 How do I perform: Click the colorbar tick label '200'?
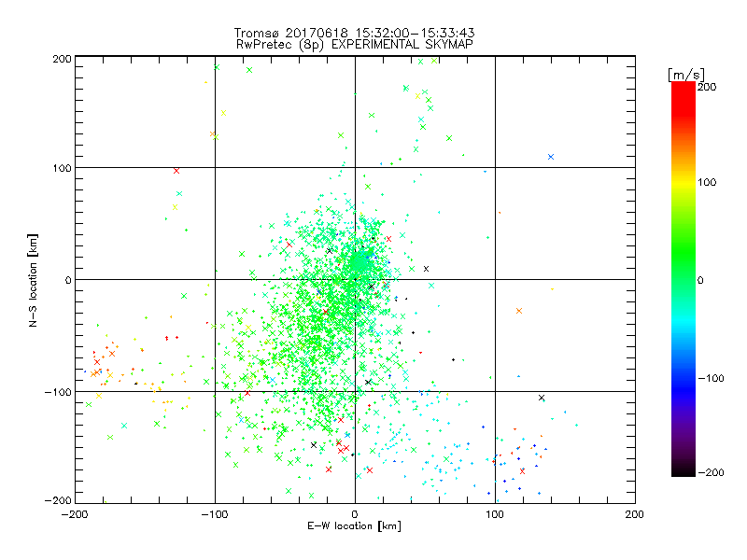pos(707,87)
